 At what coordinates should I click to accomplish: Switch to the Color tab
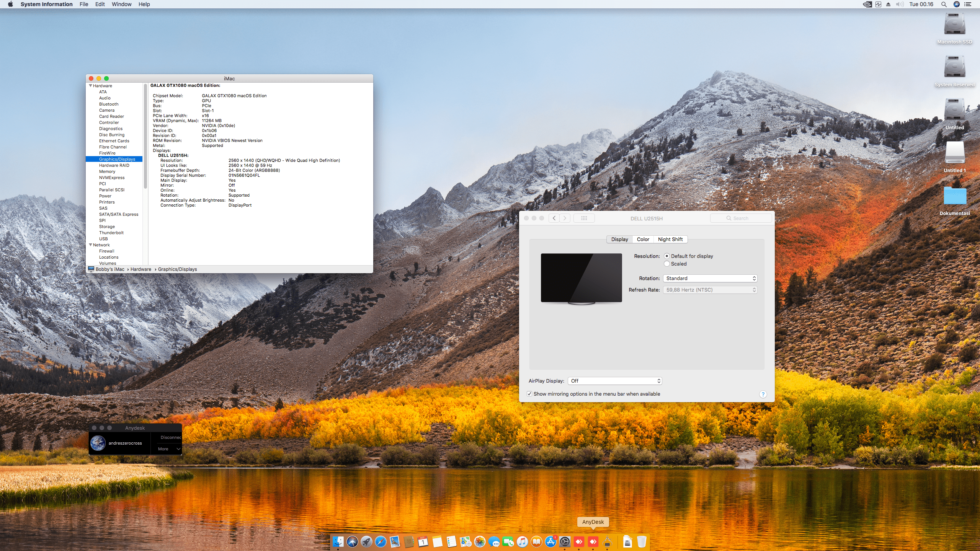pyautogui.click(x=643, y=239)
